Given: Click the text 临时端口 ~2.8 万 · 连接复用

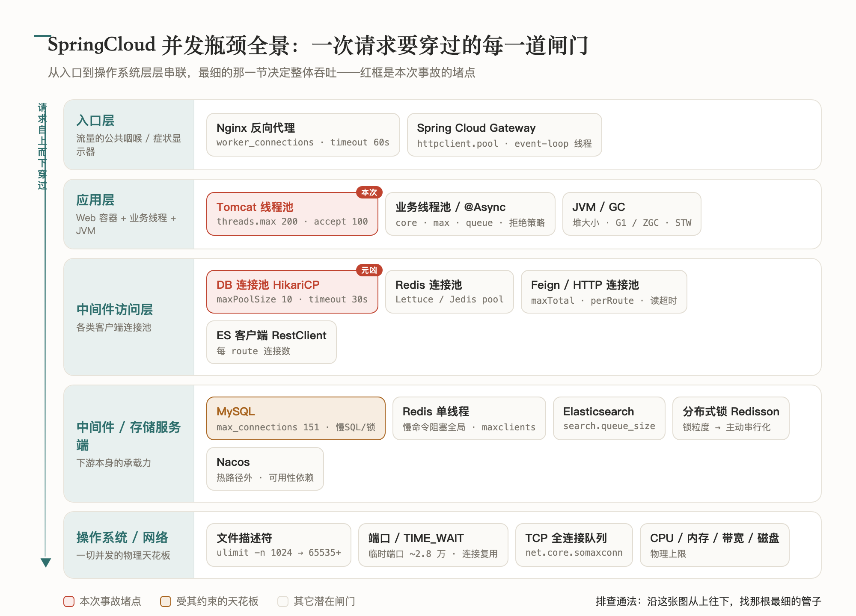Looking at the screenshot, I should coord(433,554).
